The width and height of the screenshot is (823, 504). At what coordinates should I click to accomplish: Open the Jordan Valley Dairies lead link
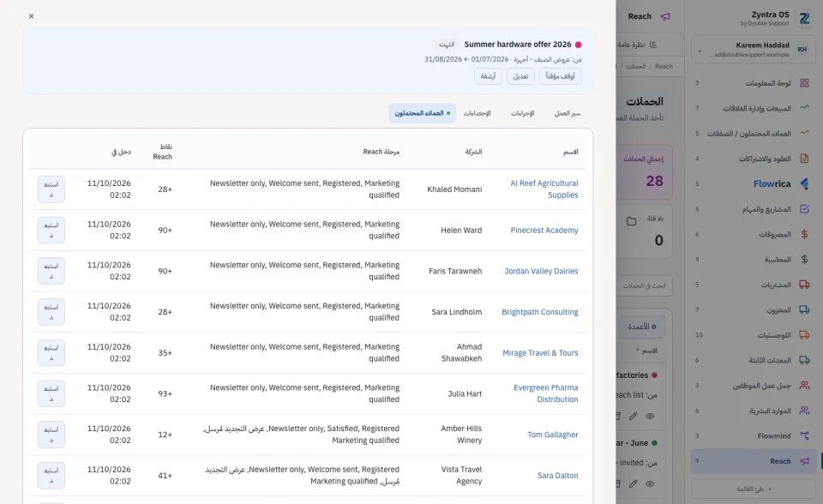pyautogui.click(x=541, y=271)
